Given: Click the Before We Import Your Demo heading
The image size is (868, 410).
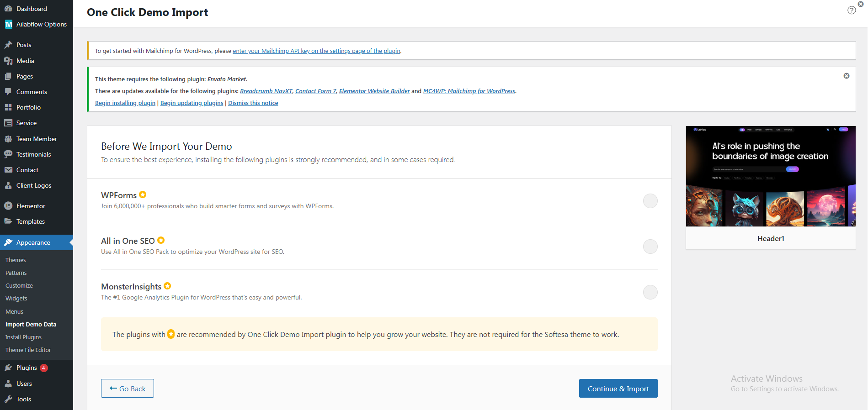Looking at the screenshot, I should [166, 146].
